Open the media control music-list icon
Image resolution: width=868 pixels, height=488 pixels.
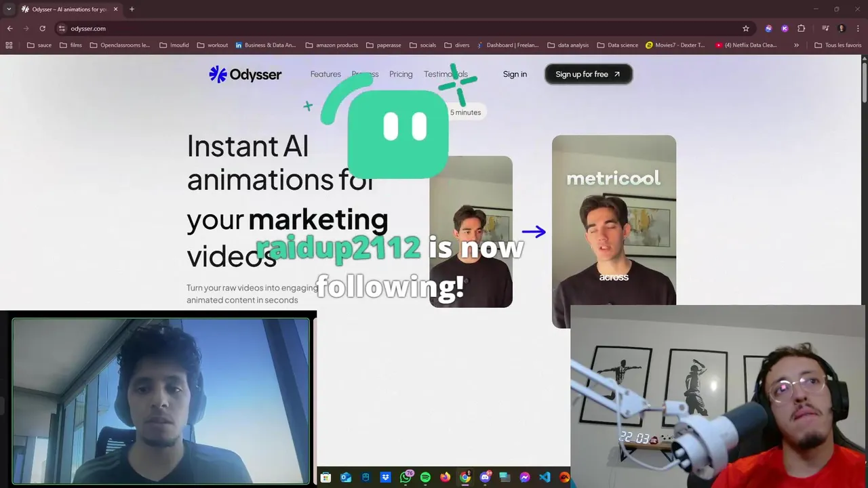pyautogui.click(x=825, y=28)
